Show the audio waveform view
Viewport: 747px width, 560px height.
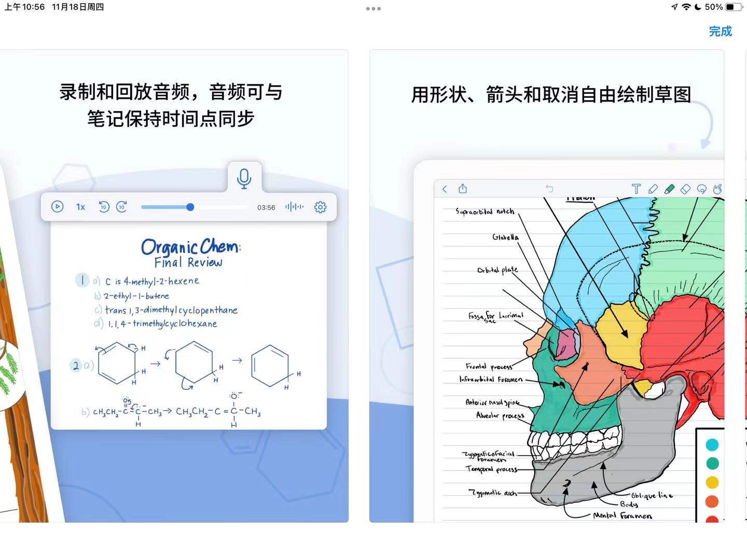coord(294,206)
